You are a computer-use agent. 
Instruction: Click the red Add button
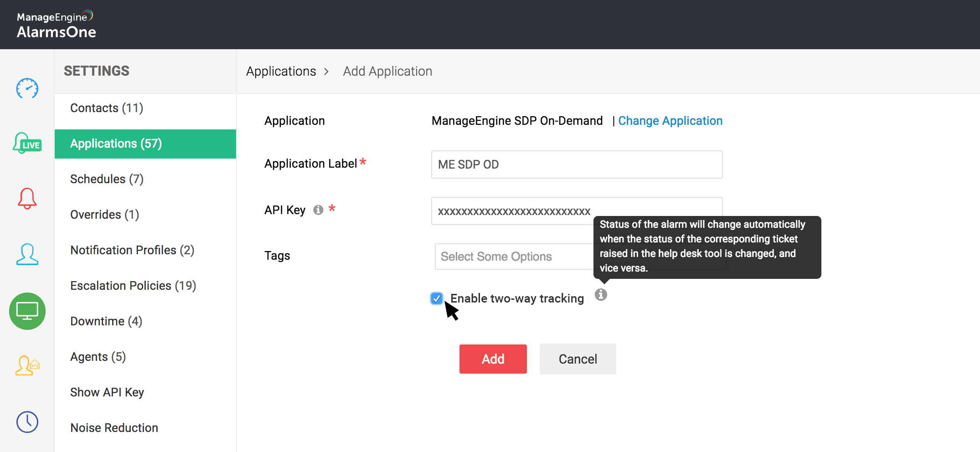coord(493,359)
